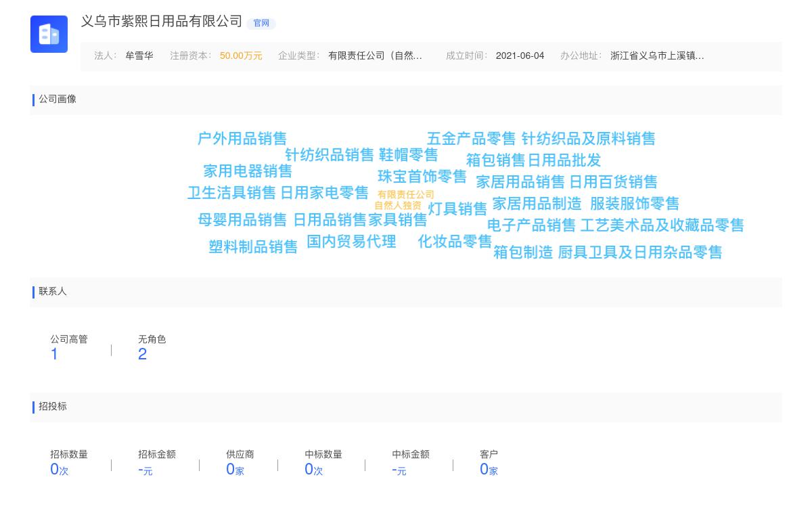Viewport: 812px width, 509px height.
Task: Click 招标金额 value -元
Action: [145, 470]
